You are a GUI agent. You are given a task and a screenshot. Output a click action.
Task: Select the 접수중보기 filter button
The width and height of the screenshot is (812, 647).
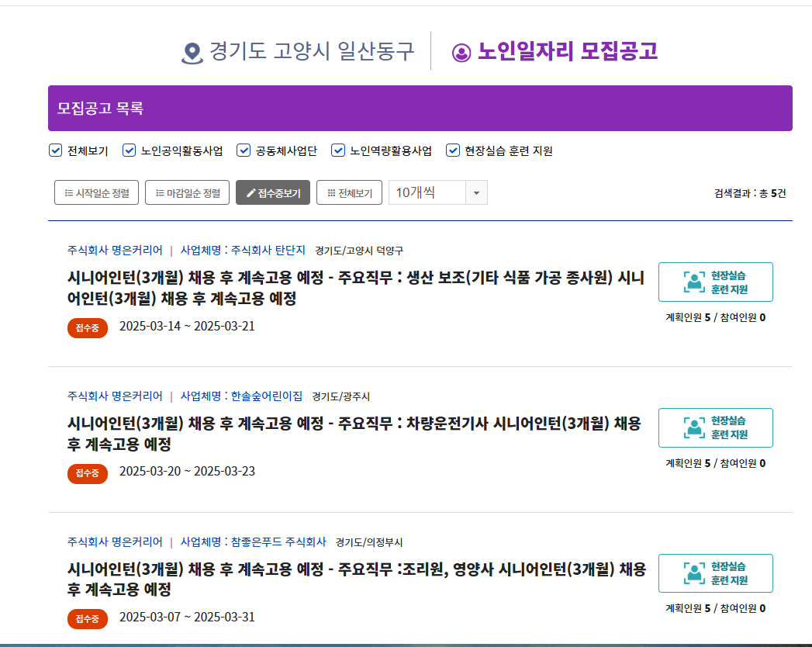coord(273,192)
